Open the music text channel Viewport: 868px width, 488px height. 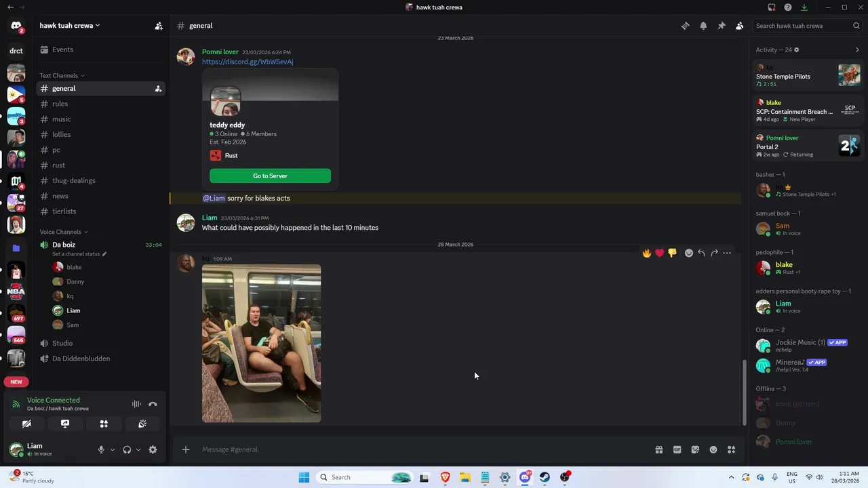[100, 119]
